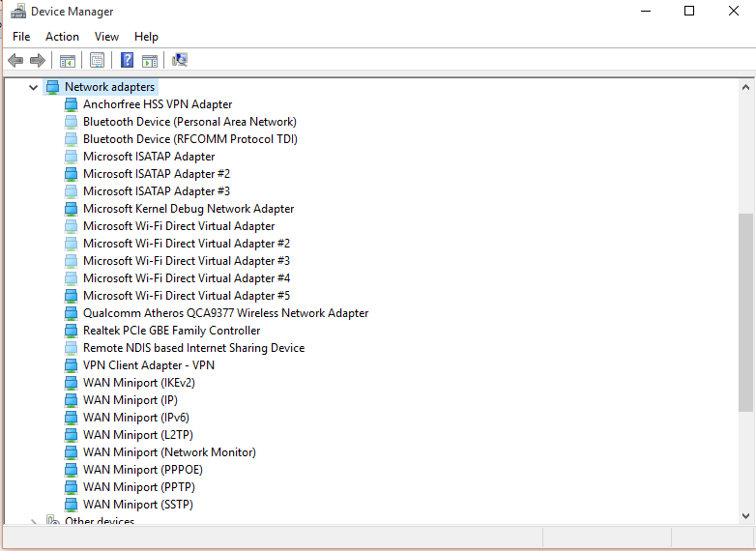The height and width of the screenshot is (551, 756).
Task: Click icon beside Anchorfree HSS VPN Adapter
Action: point(71,104)
